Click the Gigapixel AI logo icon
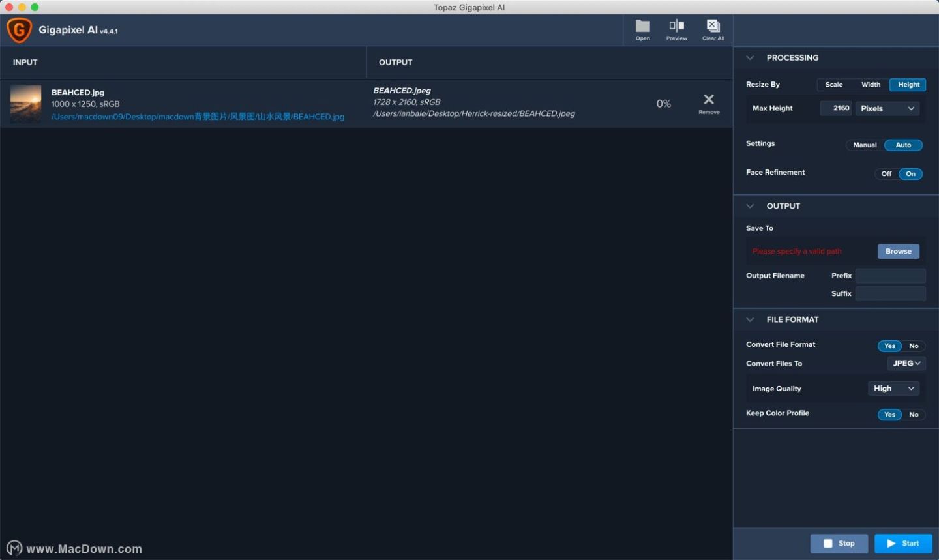The image size is (939, 560). point(19,30)
